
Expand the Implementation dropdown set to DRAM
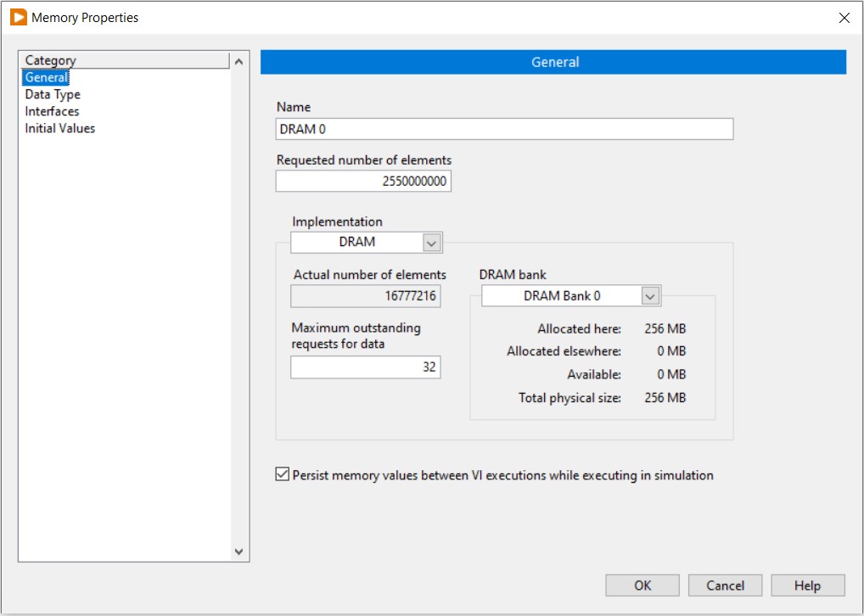pyautogui.click(x=431, y=243)
